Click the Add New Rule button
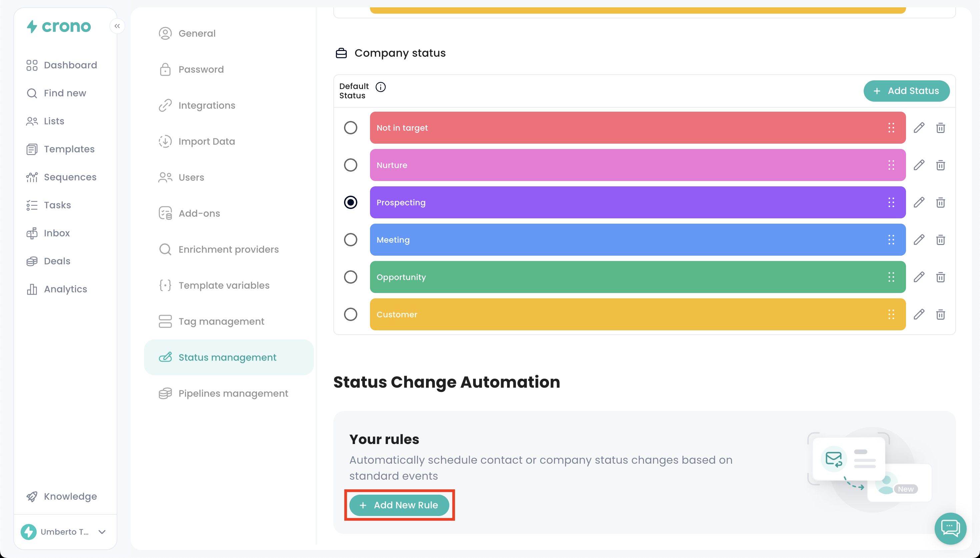980x558 pixels. 399,505
